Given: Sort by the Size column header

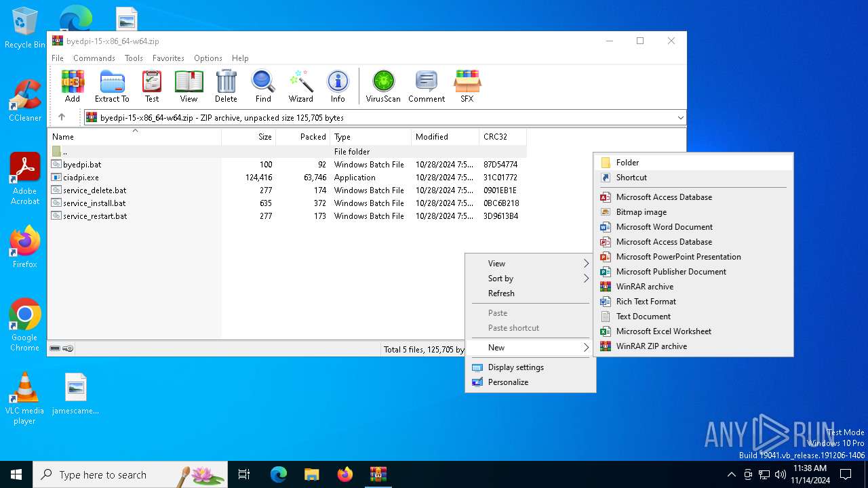Looking at the screenshot, I should (249, 137).
